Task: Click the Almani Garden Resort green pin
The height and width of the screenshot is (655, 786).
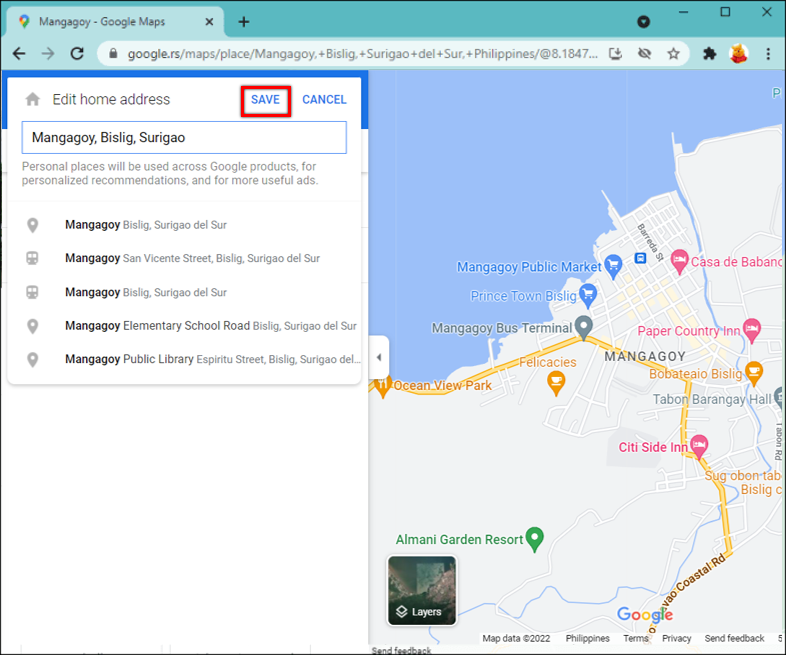Action: pos(535,539)
